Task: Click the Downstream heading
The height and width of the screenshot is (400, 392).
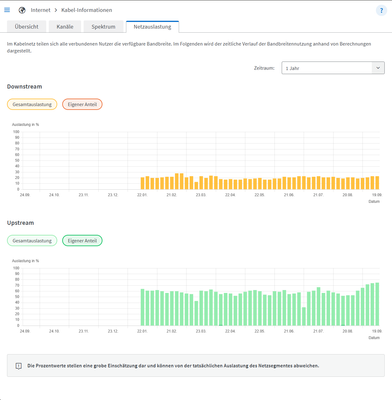Action: tap(24, 87)
